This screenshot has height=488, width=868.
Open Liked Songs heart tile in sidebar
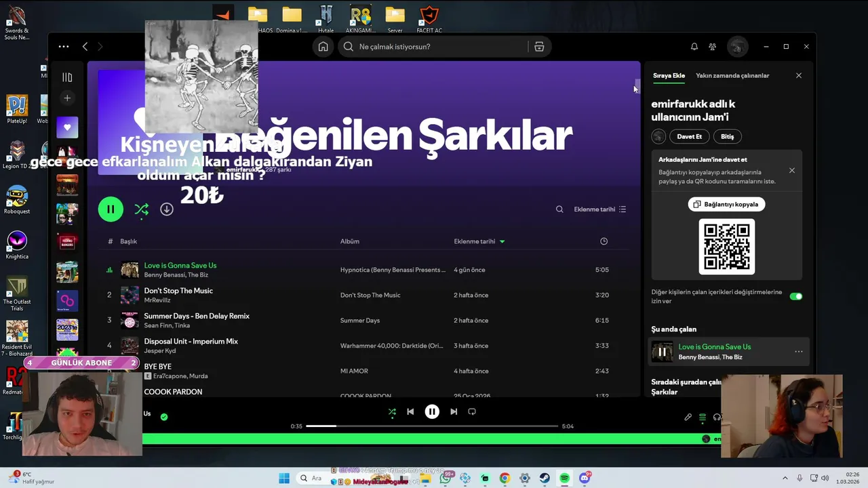pyautogui.click(x=67, y=127)
